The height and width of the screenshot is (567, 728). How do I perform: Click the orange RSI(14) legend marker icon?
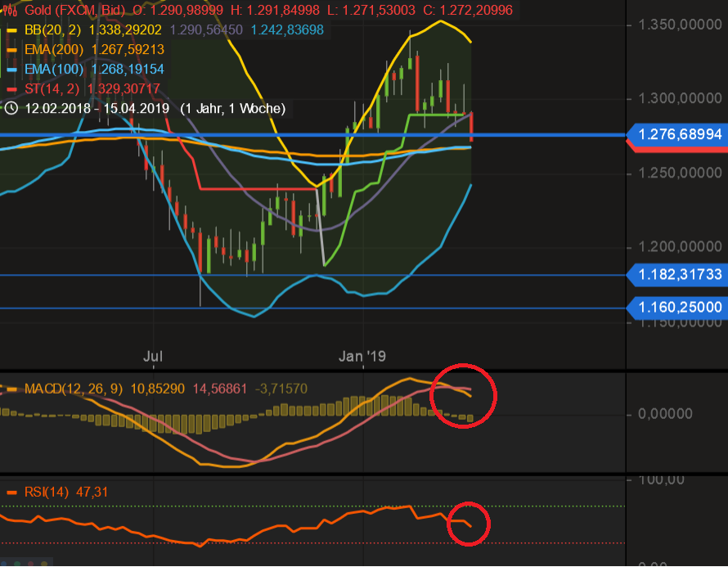12,492
